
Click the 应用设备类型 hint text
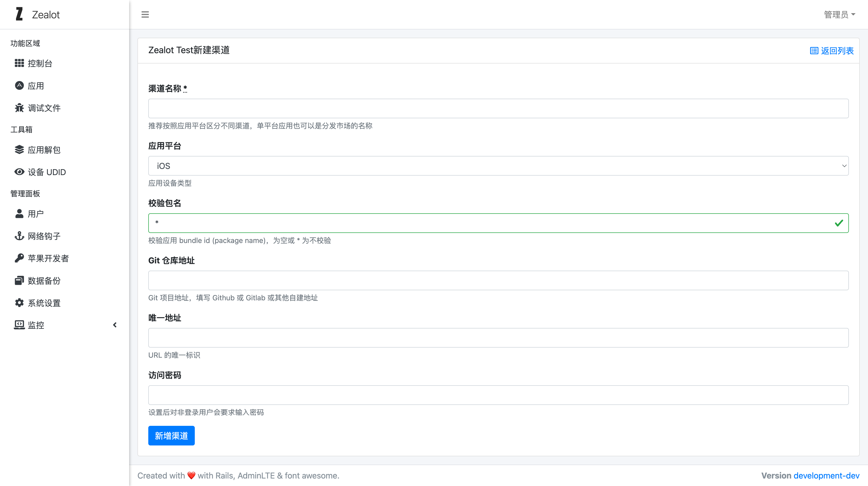click(170, 183)
